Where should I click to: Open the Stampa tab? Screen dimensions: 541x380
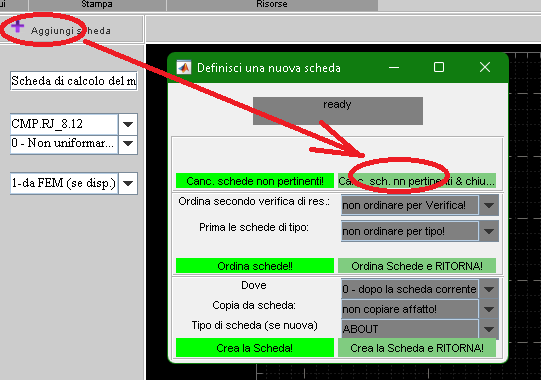[97, 4]
